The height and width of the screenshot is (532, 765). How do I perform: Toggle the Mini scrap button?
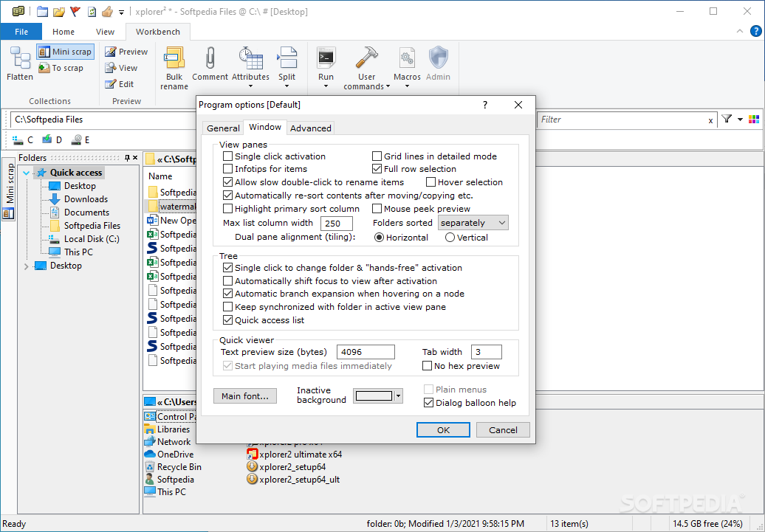coord(66,52)
